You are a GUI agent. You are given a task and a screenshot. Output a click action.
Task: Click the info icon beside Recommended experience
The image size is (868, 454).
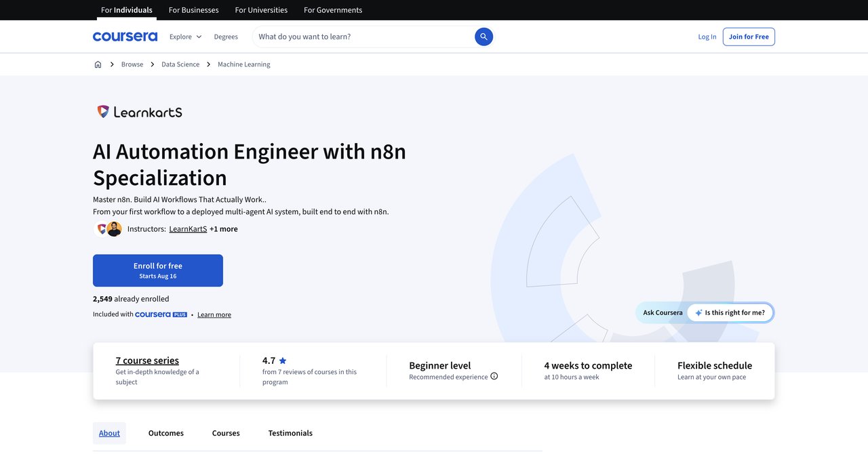494,376
